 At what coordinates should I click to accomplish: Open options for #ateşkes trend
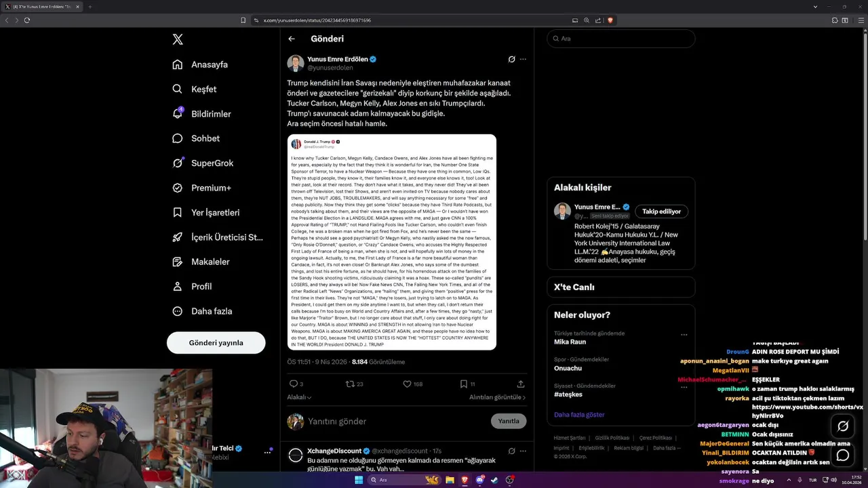684,388
